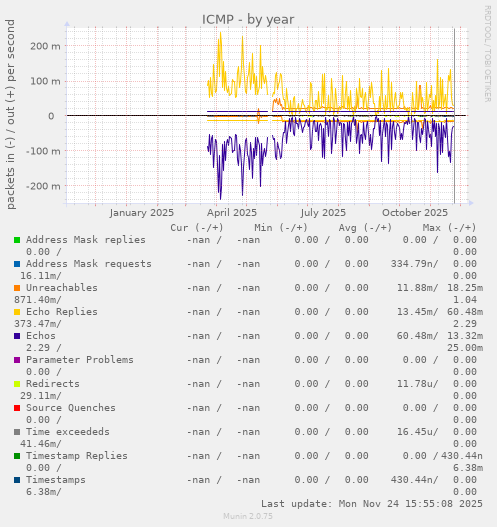Select the 'Echo Replies' legend label

[62, 312]
